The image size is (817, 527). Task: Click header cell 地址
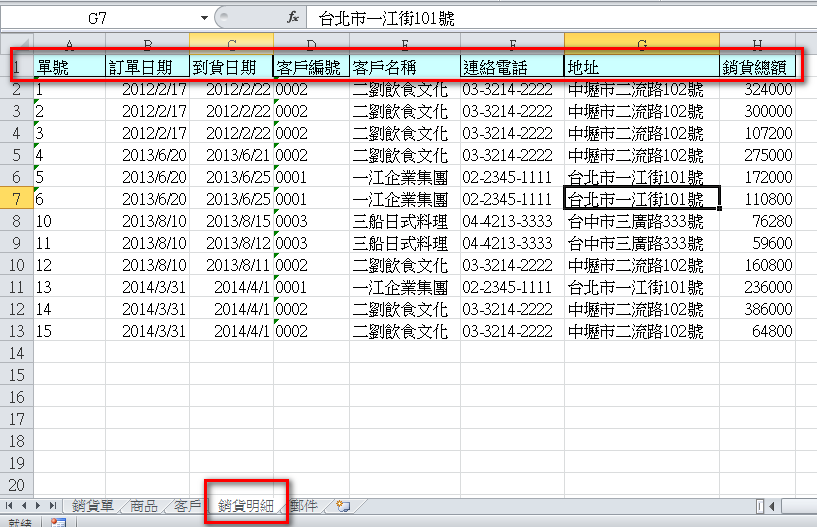[642, 67]
